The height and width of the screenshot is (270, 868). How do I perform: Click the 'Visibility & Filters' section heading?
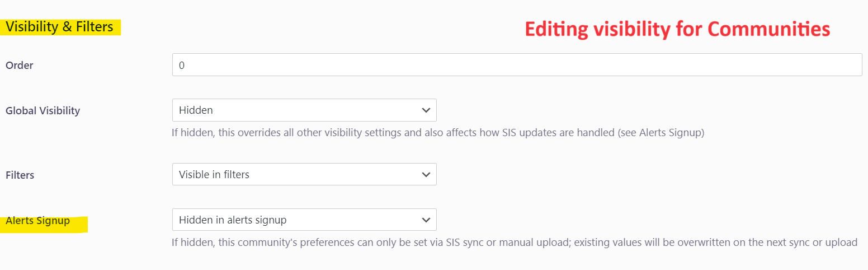click(x=59, y=27)
